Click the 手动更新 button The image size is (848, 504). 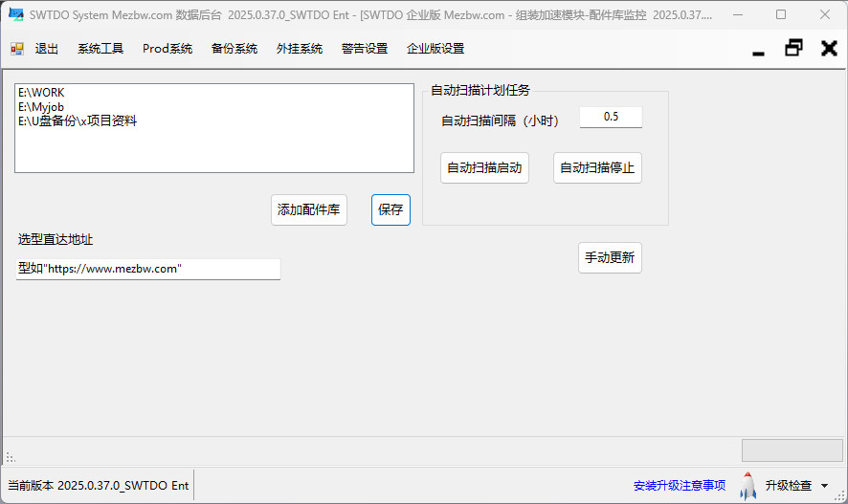pos(610,257)
